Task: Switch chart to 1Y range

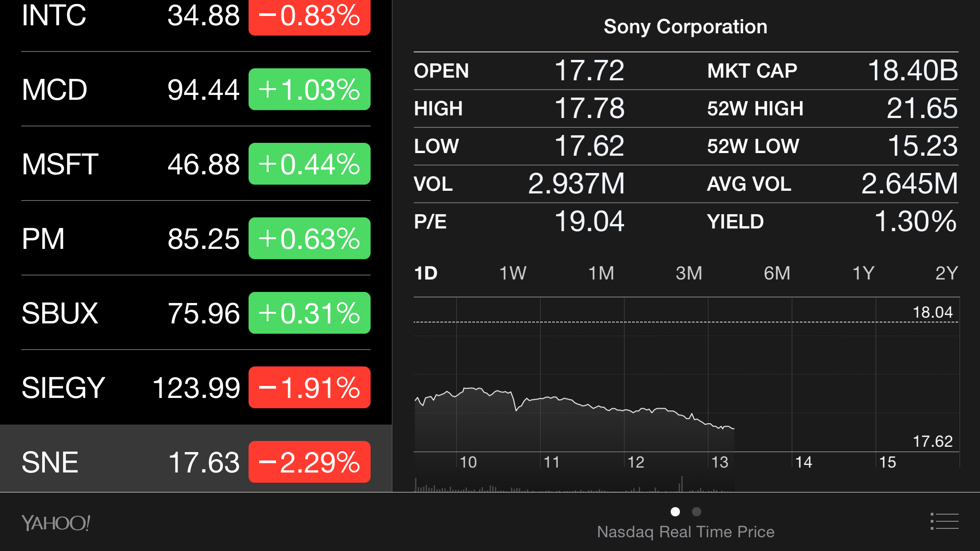Action: [863, 273]
